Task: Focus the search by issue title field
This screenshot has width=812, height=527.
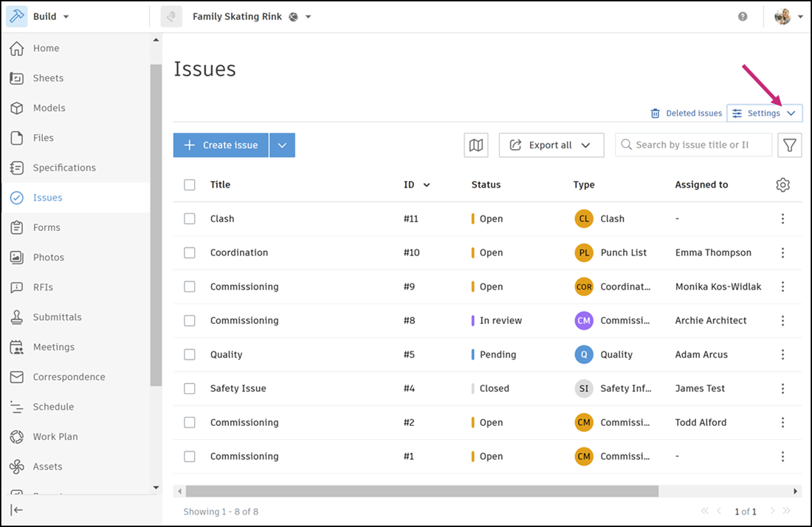Action: point(693,145)
